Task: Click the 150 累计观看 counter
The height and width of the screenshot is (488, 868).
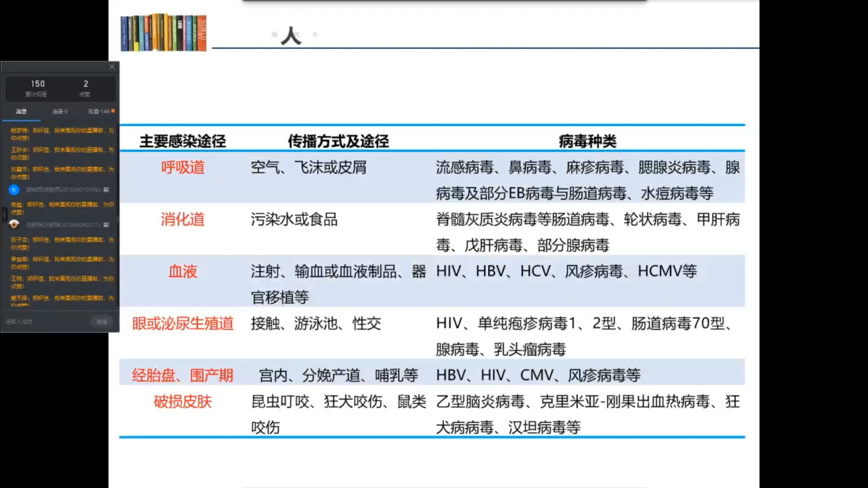Action: [37, 88]
